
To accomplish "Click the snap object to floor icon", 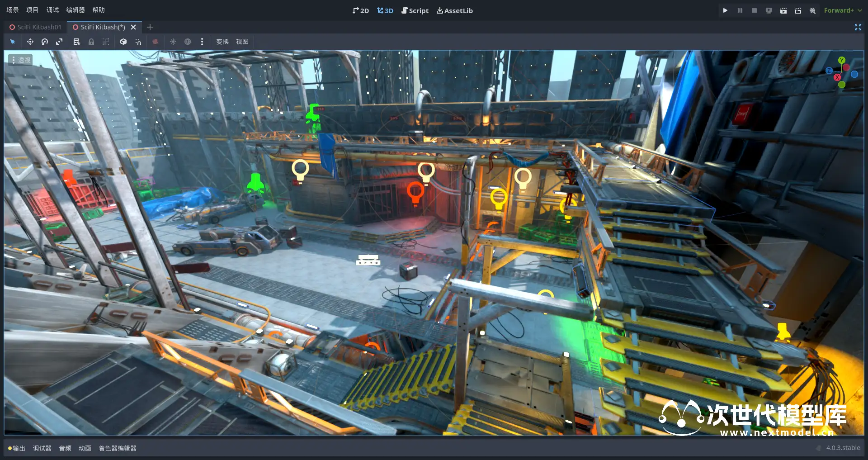I will (138, 42).
